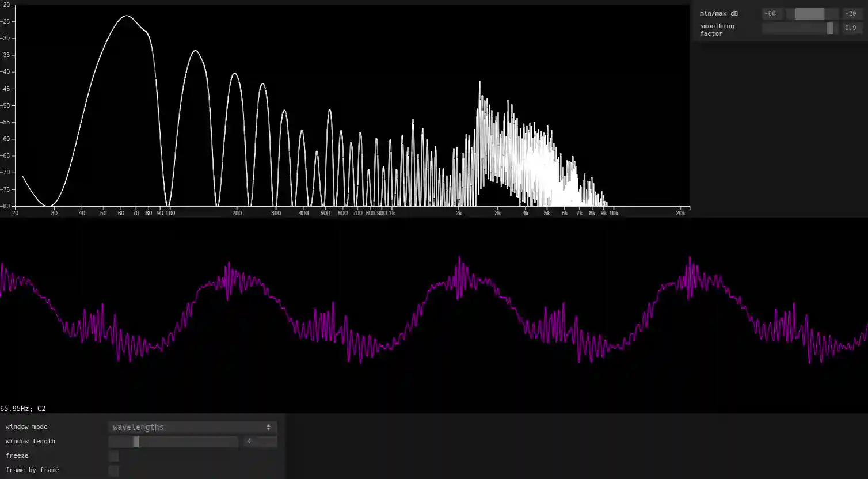The height and width of the screenshot is (479, 868).
Task: Open the window mode dropdown showing wavelengths
Action: pyautogui.click(x=192, y=427)
